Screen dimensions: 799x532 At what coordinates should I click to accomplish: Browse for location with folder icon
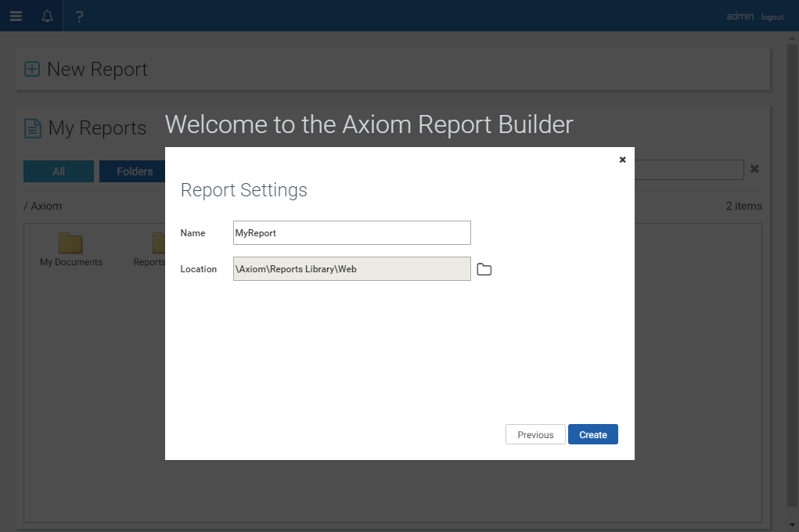pos(484,269)
